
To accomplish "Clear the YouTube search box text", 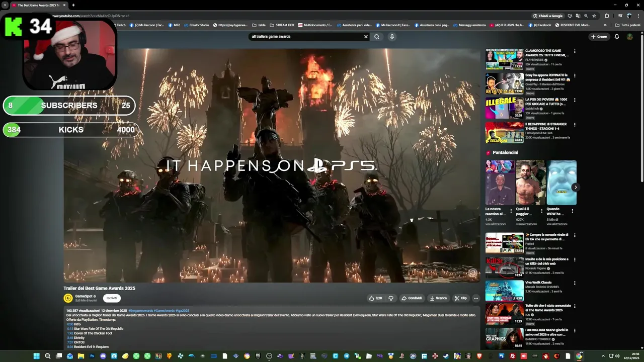I will pos(366,37).
